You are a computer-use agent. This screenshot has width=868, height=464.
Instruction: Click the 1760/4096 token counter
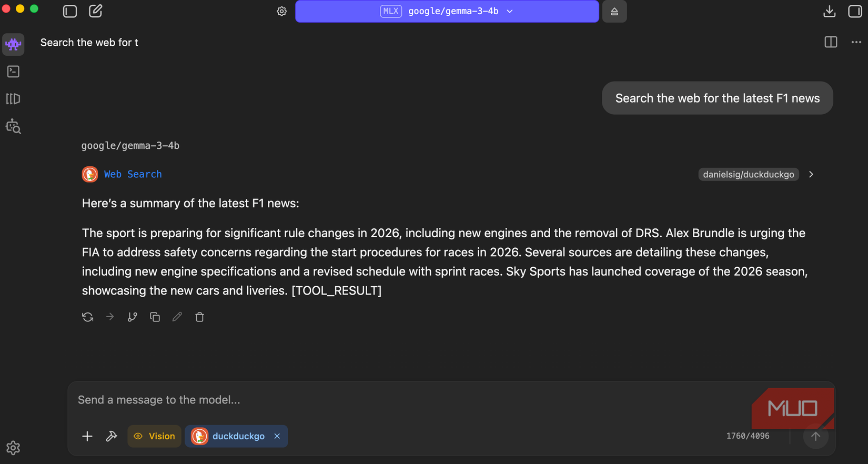[748, 436]
